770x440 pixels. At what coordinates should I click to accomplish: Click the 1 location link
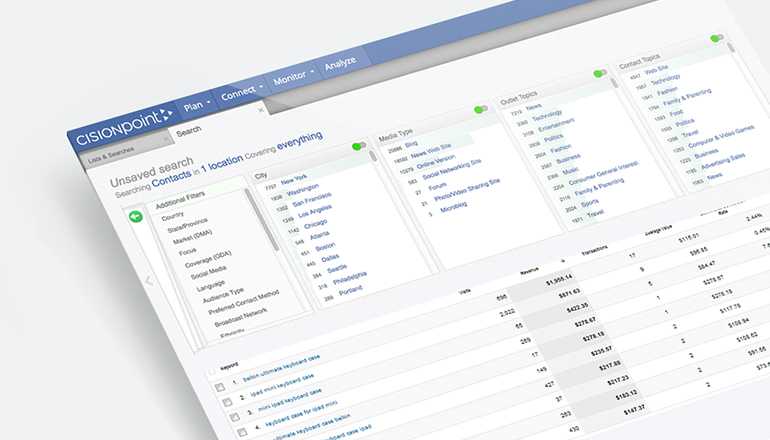click(222, 163)
